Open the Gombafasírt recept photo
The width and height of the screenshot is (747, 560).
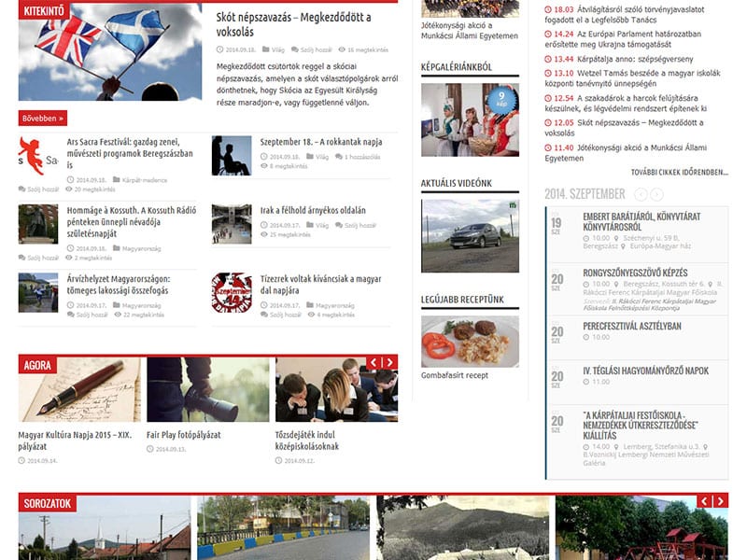(x=470, y=341)
